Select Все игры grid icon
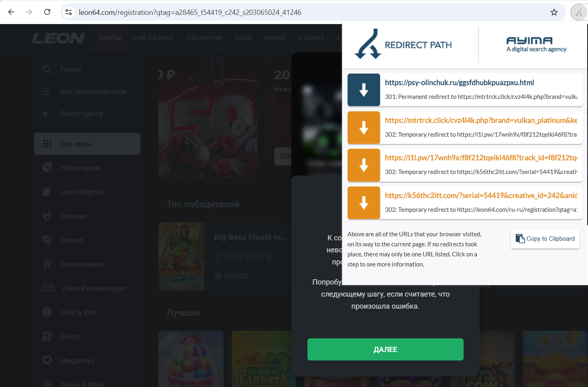 click(47, 144)
